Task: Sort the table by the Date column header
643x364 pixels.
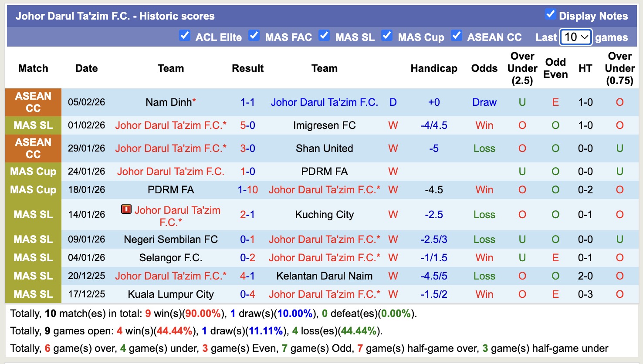Action: [x=86, y=68]
